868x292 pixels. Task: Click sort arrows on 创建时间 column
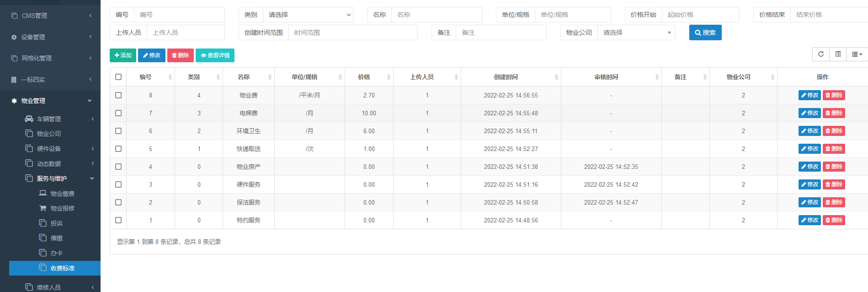click(x=556, y=77)
